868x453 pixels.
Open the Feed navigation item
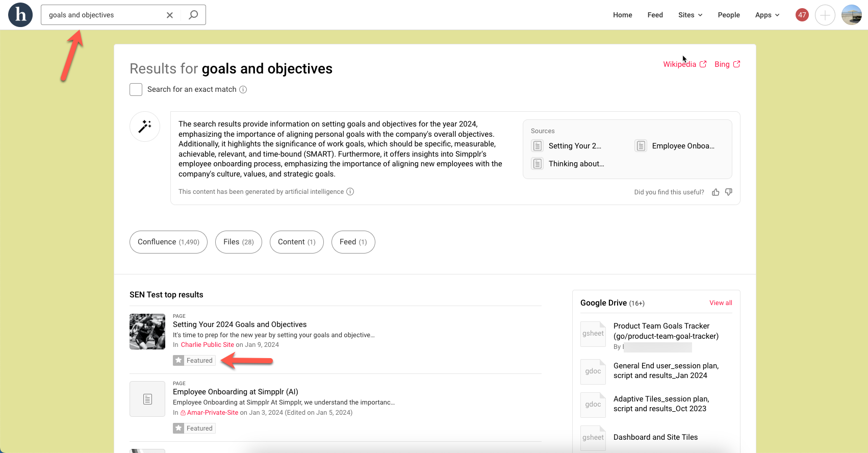click(x=655, y=15)
